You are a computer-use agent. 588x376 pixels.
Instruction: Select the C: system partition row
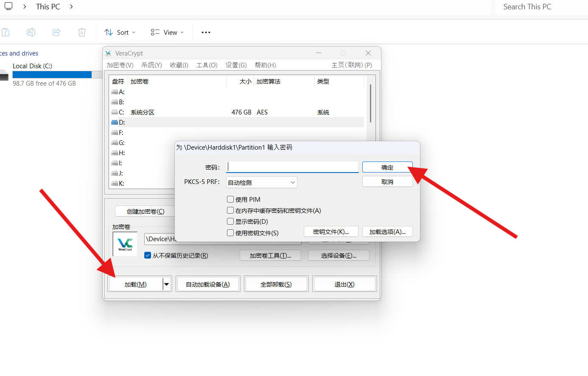(x=237, y=112)
